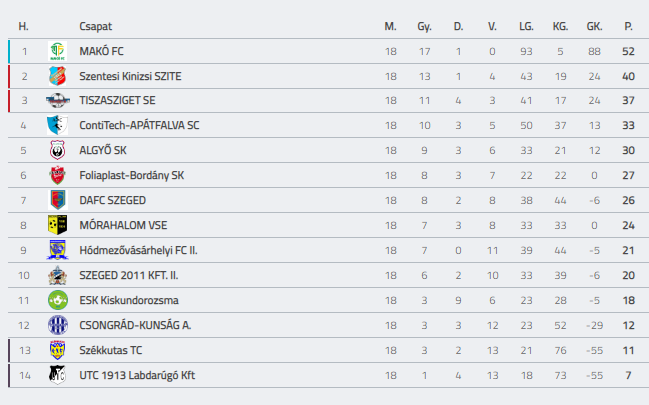This screenshot has height=405, width=649.
Task: Click the DAFC SZEGED shield logo
Action: (58, 200)
